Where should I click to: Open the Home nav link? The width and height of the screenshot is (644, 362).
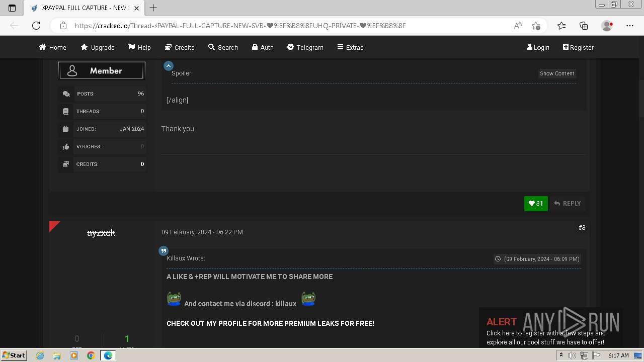tap(52, 47)
